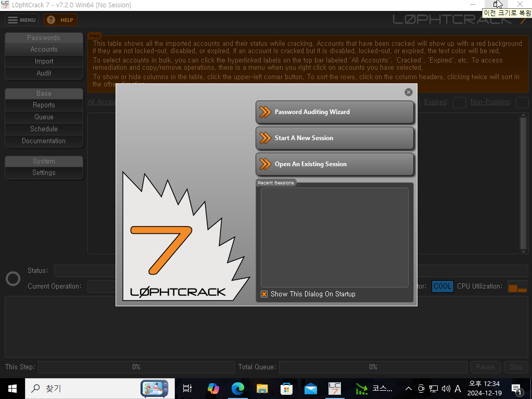Click the L0phtCrack title bar app icon

(5, 5)
